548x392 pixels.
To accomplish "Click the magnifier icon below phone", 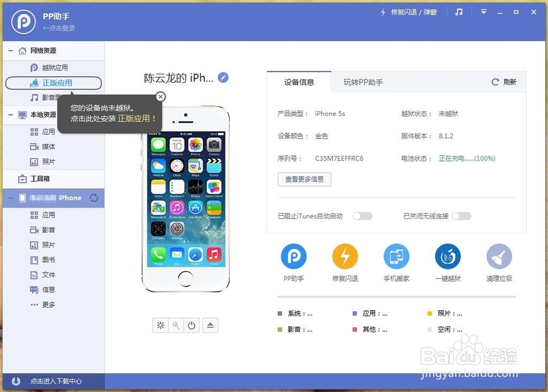I will click(176, 325).
